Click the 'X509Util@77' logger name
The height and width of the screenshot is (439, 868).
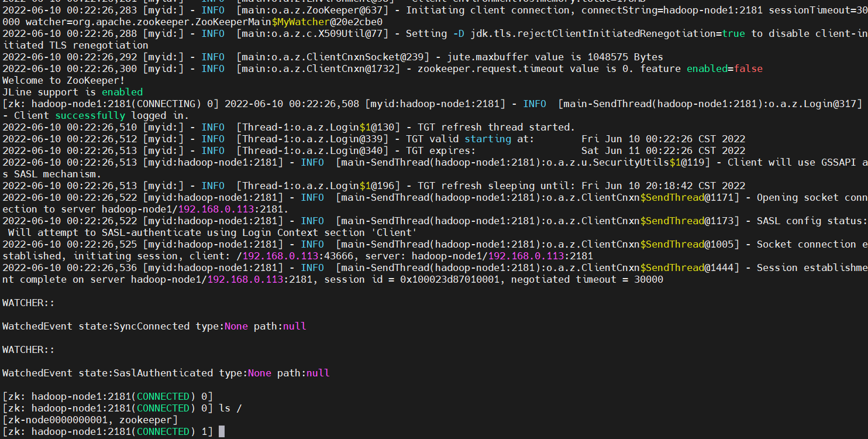pos(350,33)
